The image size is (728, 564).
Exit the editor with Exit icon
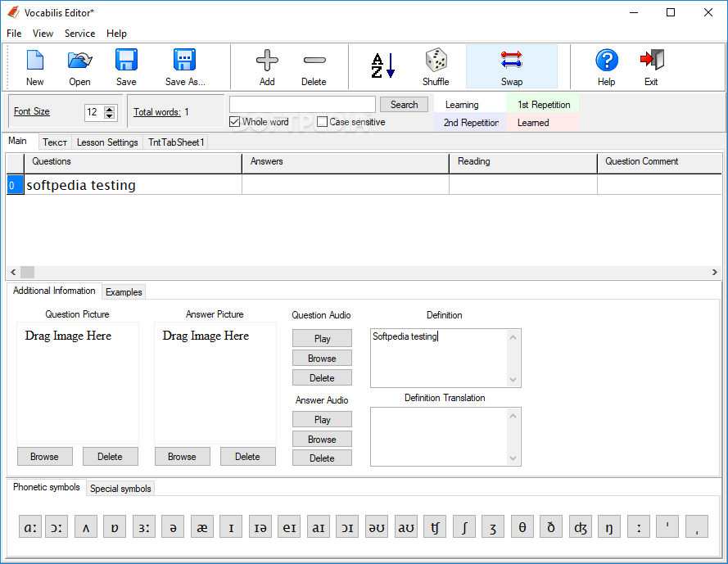(651, 67)
